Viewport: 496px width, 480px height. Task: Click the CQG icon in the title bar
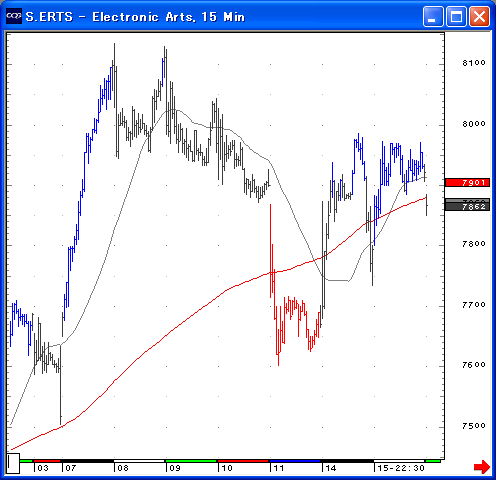coord(14,16)
